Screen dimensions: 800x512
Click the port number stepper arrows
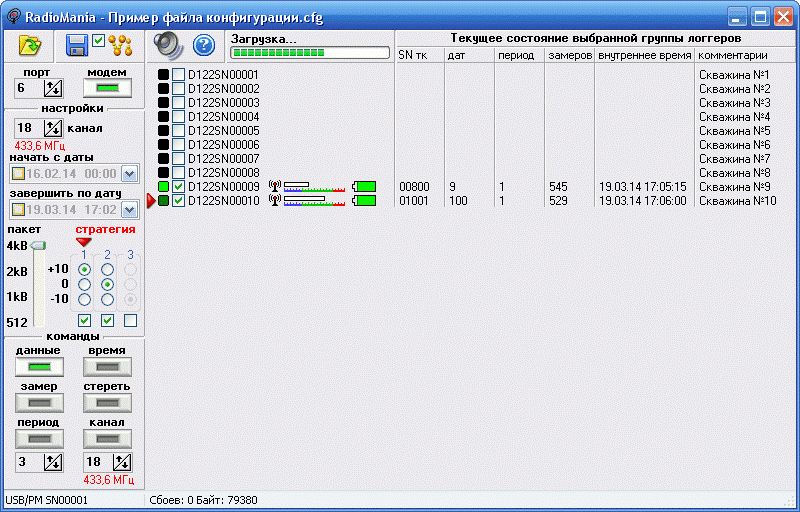[x=53, y=89]
